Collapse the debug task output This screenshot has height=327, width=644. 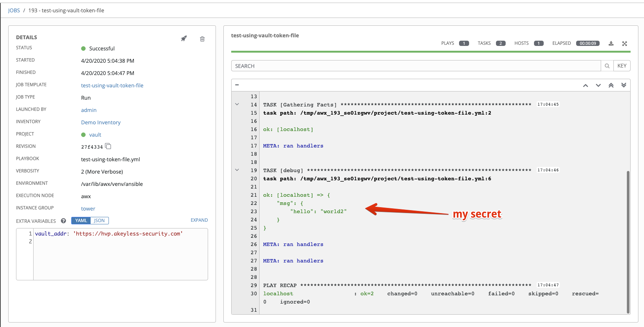[x=237, y=170]
